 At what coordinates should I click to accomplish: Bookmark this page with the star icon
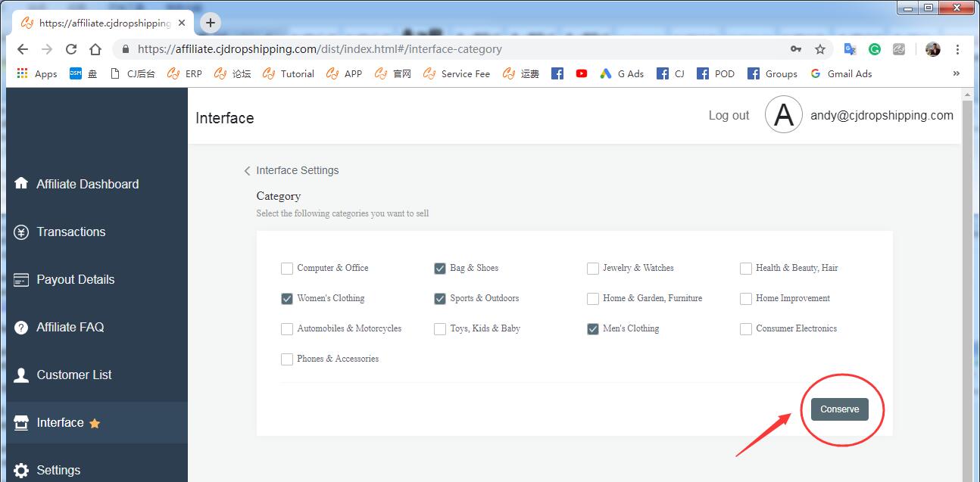tap(819, 49)
